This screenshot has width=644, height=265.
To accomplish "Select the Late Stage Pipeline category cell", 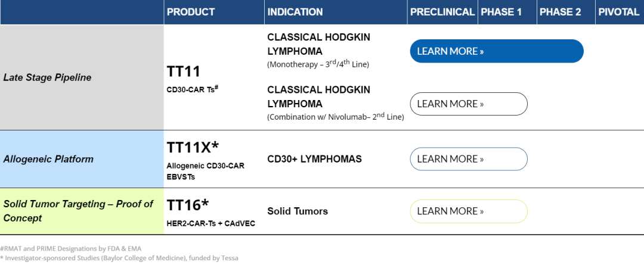I will pos(48,77).
